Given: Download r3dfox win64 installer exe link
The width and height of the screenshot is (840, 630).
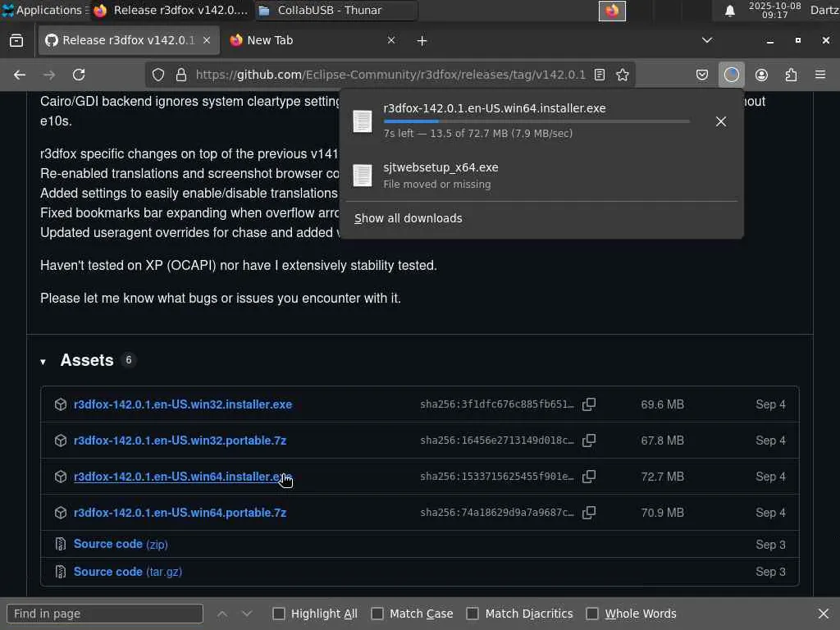Looking at the screenshot, I should (x=183, y=477).
